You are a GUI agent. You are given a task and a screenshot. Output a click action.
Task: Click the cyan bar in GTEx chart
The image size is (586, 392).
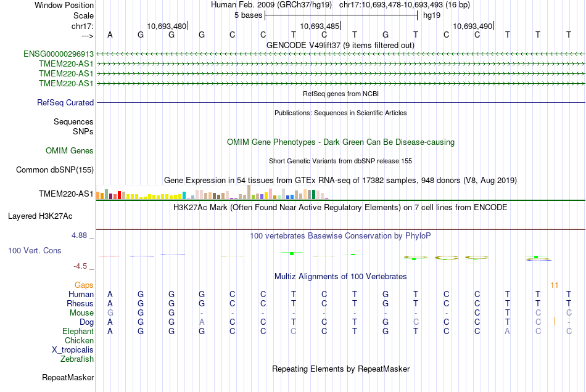click(x=184, y=195)
